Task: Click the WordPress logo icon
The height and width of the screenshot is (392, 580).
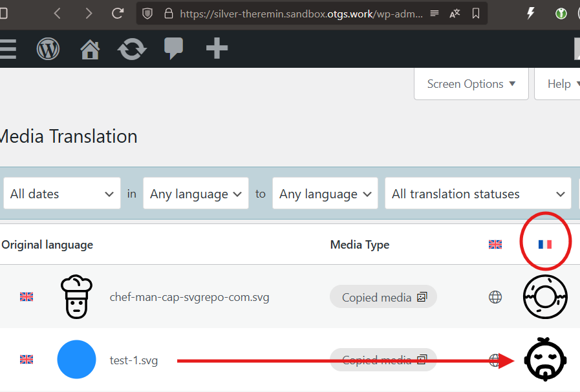Action: pos(48,49)
